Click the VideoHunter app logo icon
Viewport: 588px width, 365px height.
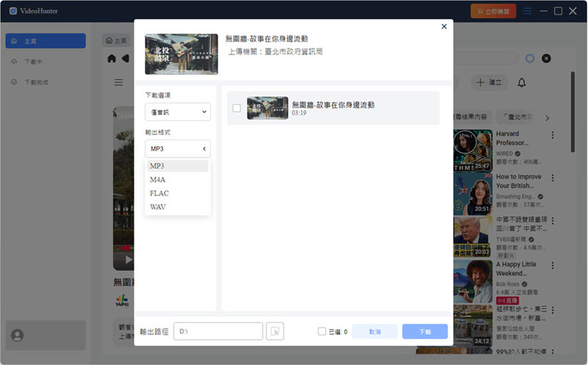(13, 11)
